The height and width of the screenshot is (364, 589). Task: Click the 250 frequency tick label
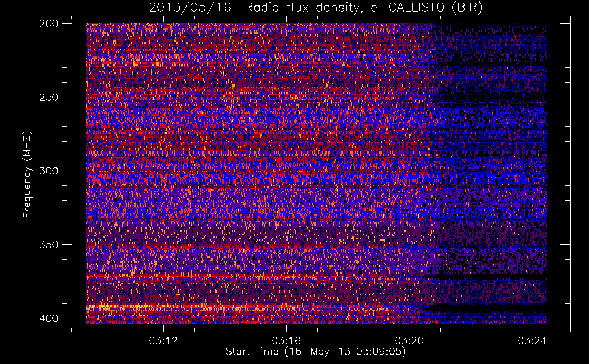[48, 97]
